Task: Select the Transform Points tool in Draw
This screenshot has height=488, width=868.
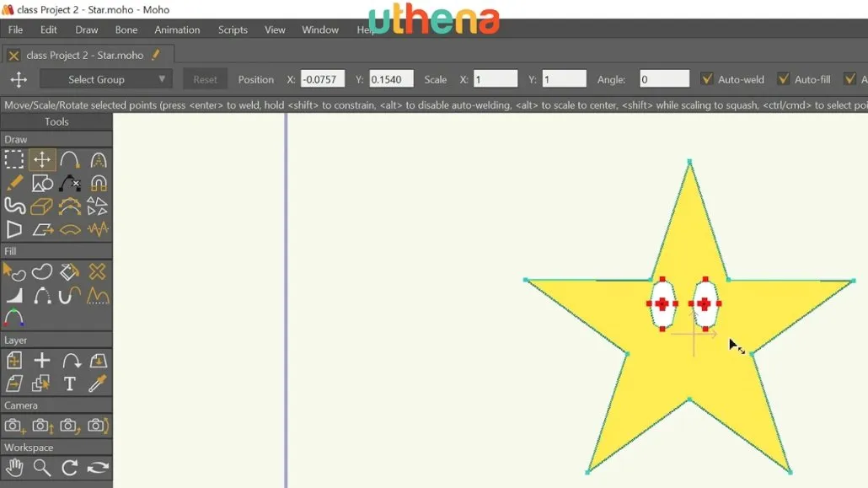Action: pyautogui.click(x=42, y=159)
